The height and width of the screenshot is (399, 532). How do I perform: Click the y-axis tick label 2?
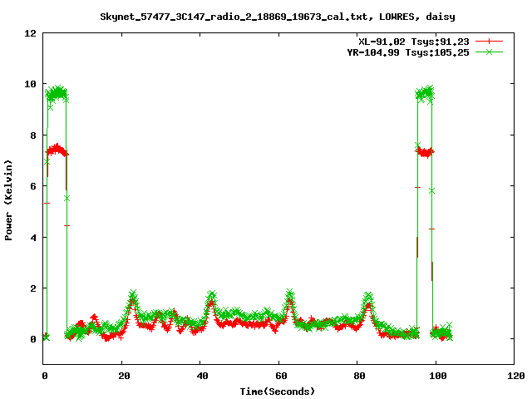tap(33, 288)
